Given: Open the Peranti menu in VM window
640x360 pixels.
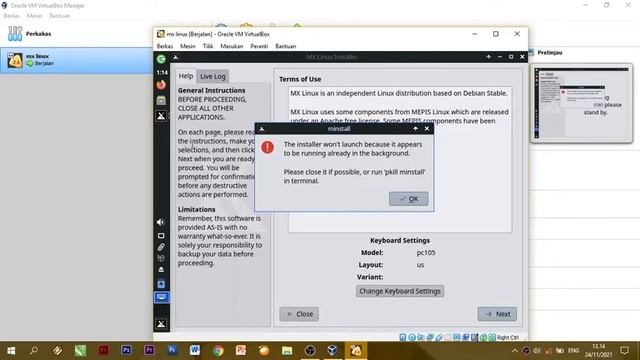Looking at the screenshot, I should 259,46.
